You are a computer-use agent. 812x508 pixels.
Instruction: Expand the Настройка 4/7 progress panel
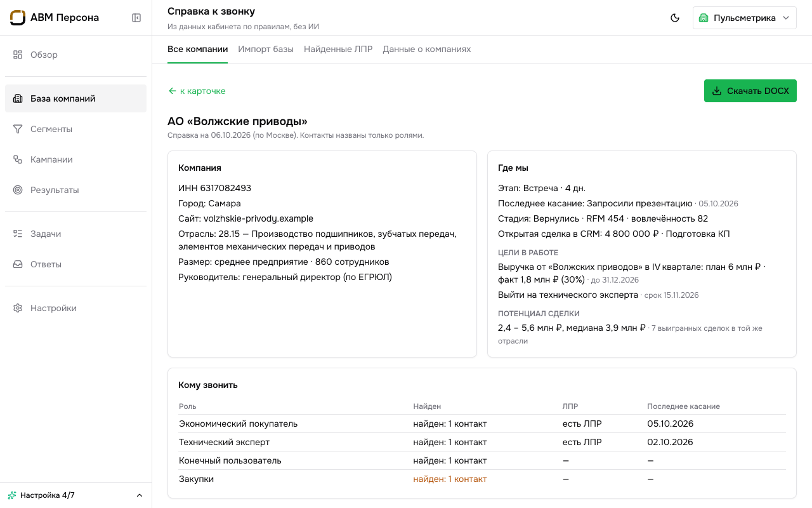(75, 495)
